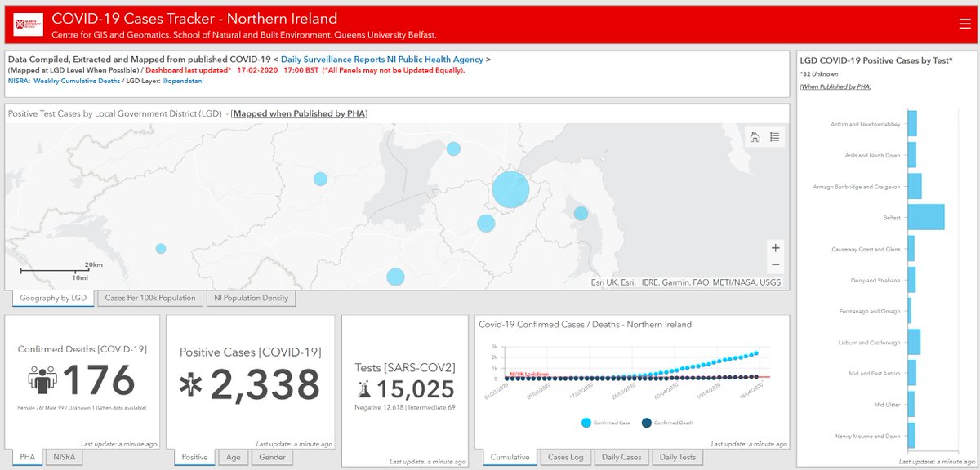Click the NI/UK Lockdown marker label on chart
The image size is (980, 470).
tap(528, 374)
